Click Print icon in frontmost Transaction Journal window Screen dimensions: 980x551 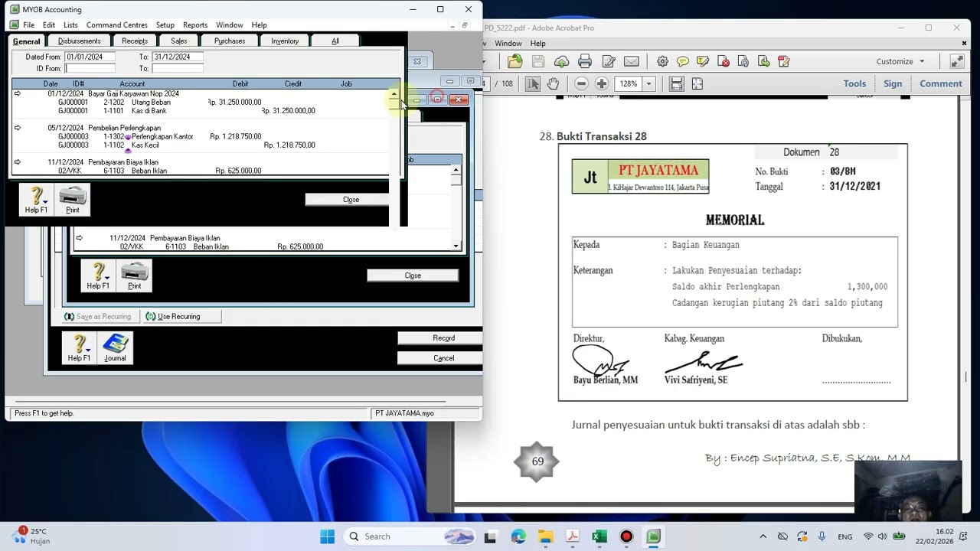73,200
